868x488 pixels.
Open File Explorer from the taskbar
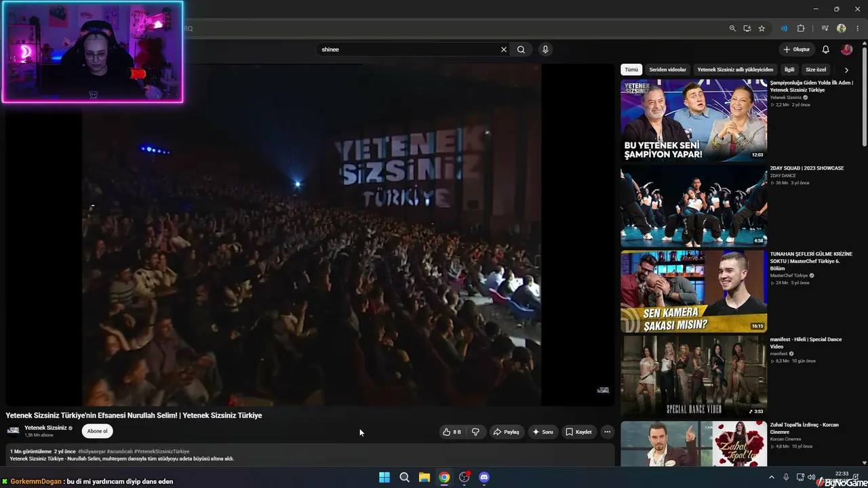(x=425, y=477)
